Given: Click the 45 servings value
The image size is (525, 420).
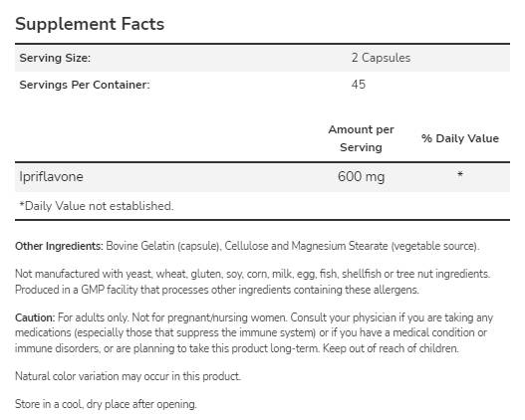Looking at the screenshot, I should click(x=359, y=85).
